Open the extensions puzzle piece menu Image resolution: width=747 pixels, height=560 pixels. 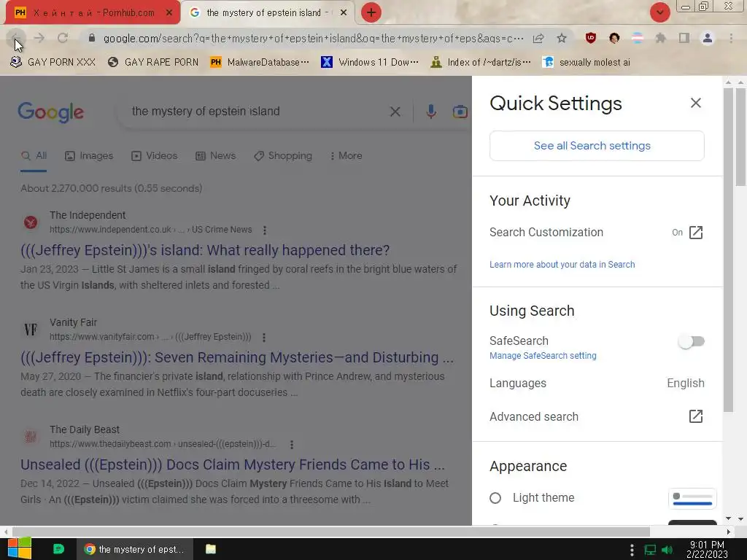(x=660, y=38)
